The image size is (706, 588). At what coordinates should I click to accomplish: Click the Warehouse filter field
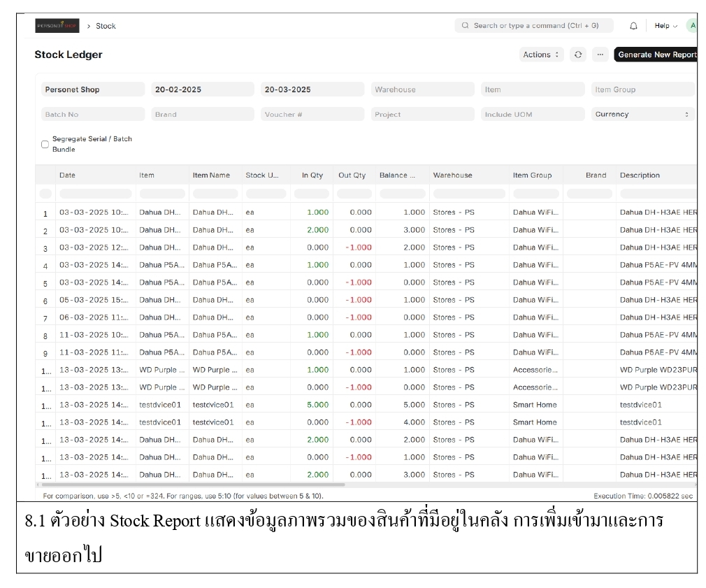(x=422, y=89)
